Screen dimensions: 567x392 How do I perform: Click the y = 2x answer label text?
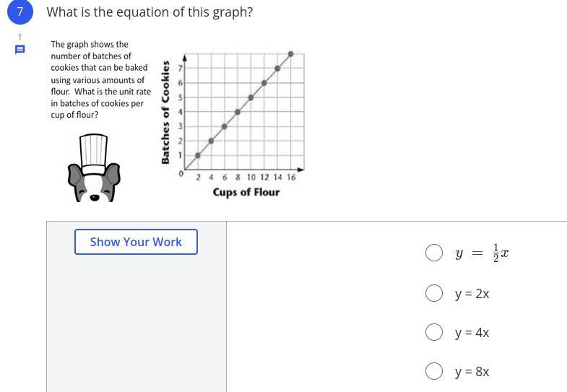(472, 294)
